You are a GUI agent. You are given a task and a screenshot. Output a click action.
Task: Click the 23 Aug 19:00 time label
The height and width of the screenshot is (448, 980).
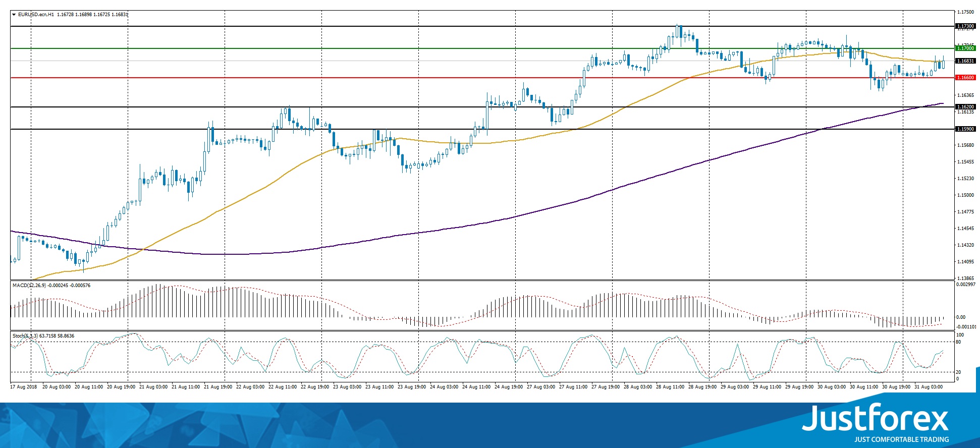(x=412, y=387)
